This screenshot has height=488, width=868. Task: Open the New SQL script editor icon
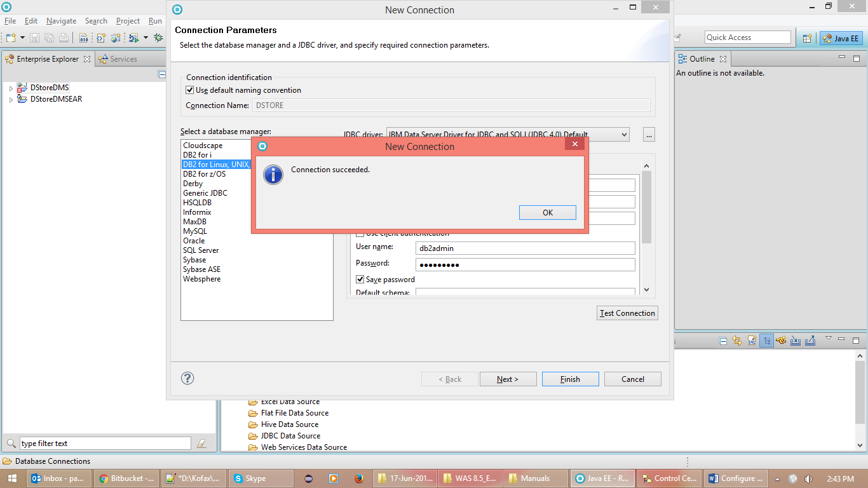pos(751,341)
